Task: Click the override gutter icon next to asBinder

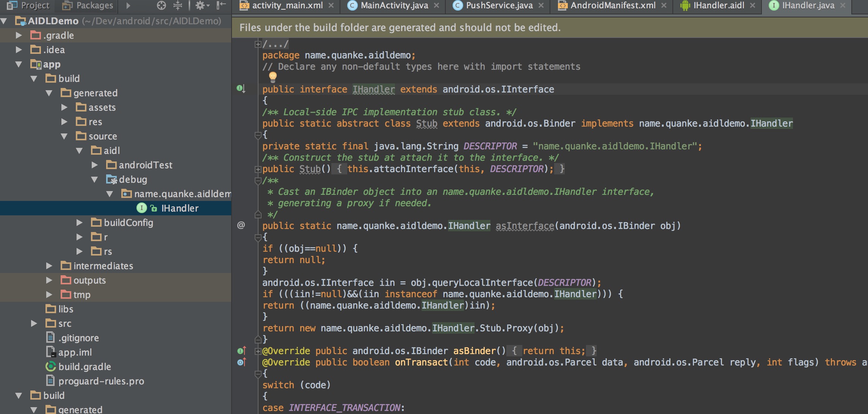Action: coord(241,351)
